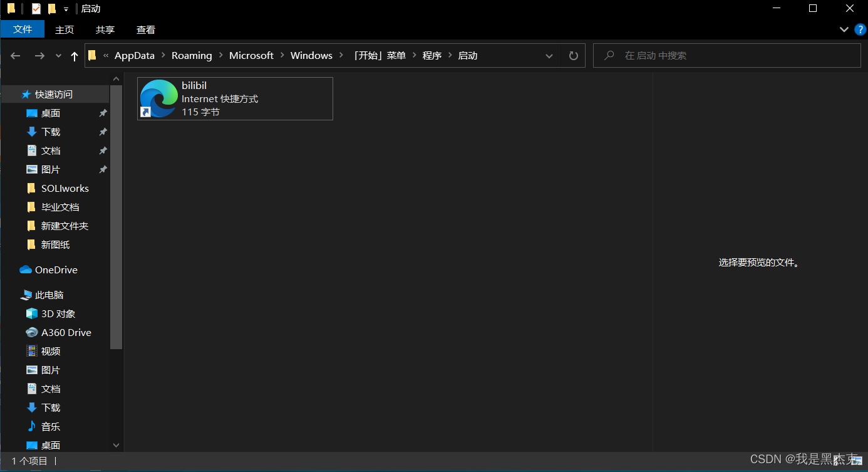
Task: Refresh the folder with the refresh icon
Action: [573, 56]
